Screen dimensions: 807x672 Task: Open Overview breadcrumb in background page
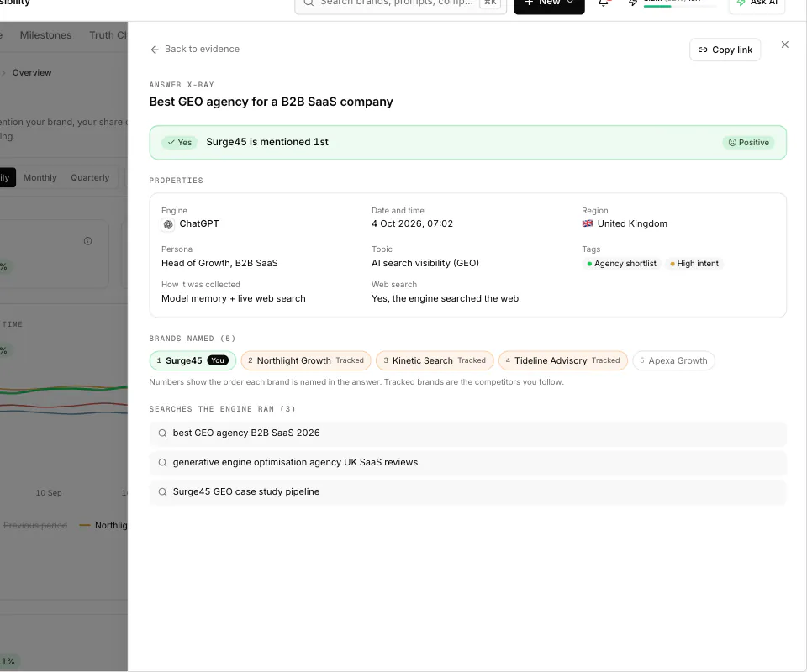pos(32,73)
